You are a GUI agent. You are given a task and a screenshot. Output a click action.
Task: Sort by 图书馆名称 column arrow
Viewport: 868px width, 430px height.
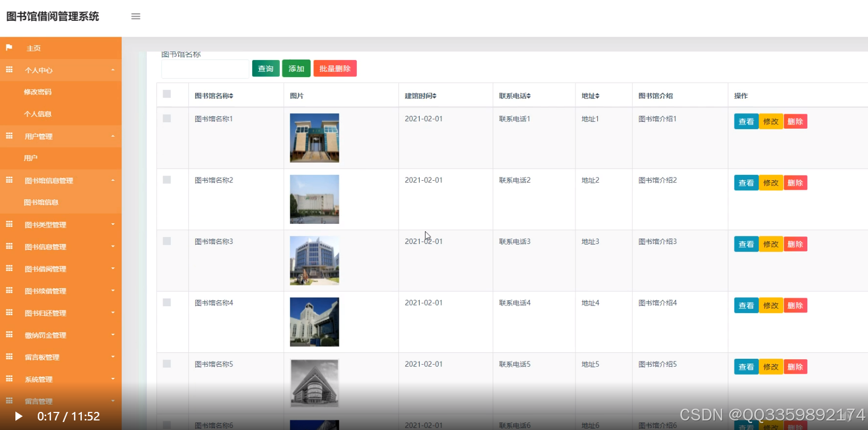pos(231,96)
